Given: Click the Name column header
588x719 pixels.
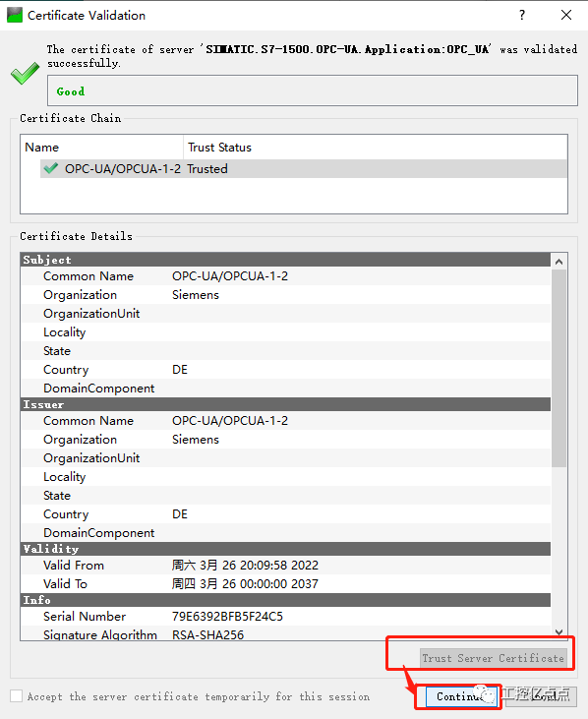Looking at the screenshot, I should (101, 148).
